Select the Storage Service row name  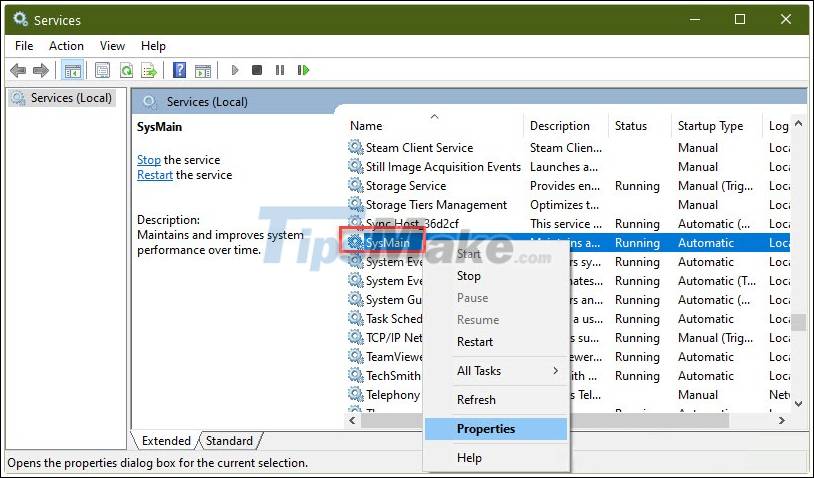coord(406,185)
